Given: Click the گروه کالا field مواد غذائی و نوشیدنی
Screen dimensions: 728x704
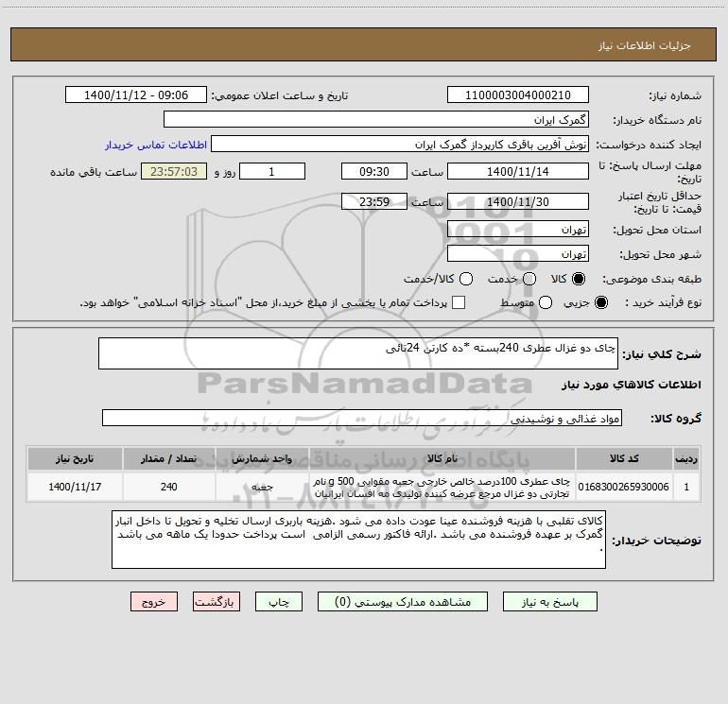Looking at the screenshot, I should [x=362, y=418].
